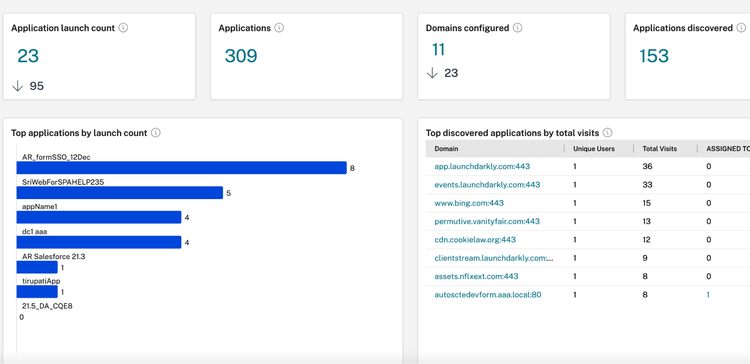Screen dimensions: 750x364
Task: Open clientstream.launchdarkly.com domain link
Action: coord(494,258)
